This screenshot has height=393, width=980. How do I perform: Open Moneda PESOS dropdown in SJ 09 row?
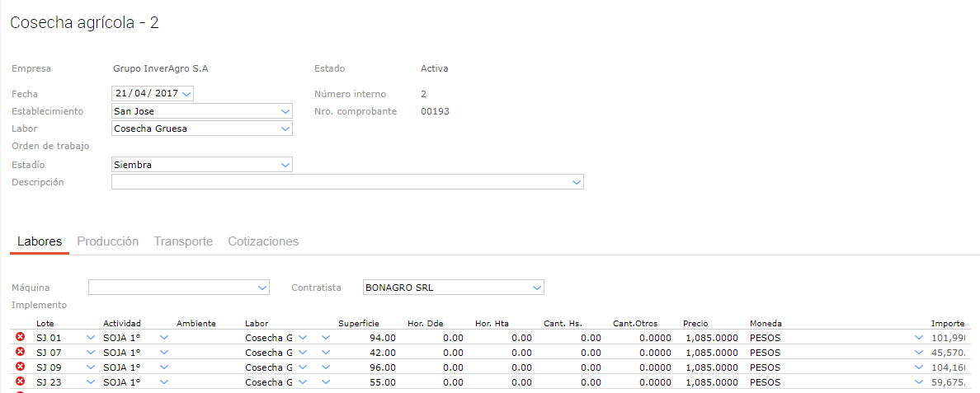click(919, 367)
